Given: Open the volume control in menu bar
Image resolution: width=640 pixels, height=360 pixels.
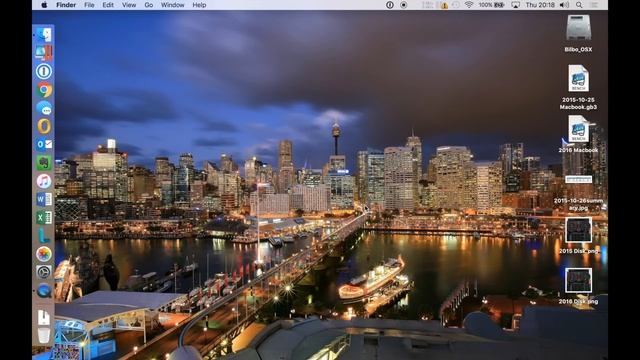Looking at the screenshot, I should click(564, 5).
